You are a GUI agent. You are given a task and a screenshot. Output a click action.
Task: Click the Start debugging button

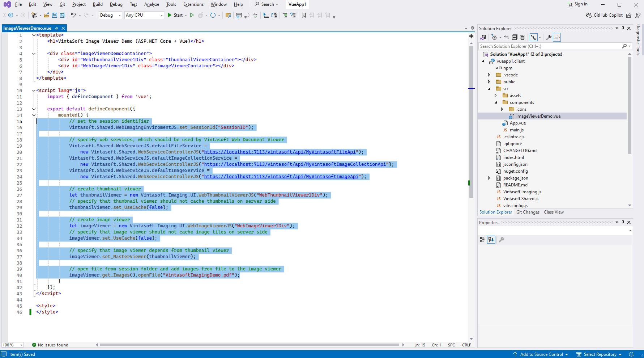coord(175,15)
